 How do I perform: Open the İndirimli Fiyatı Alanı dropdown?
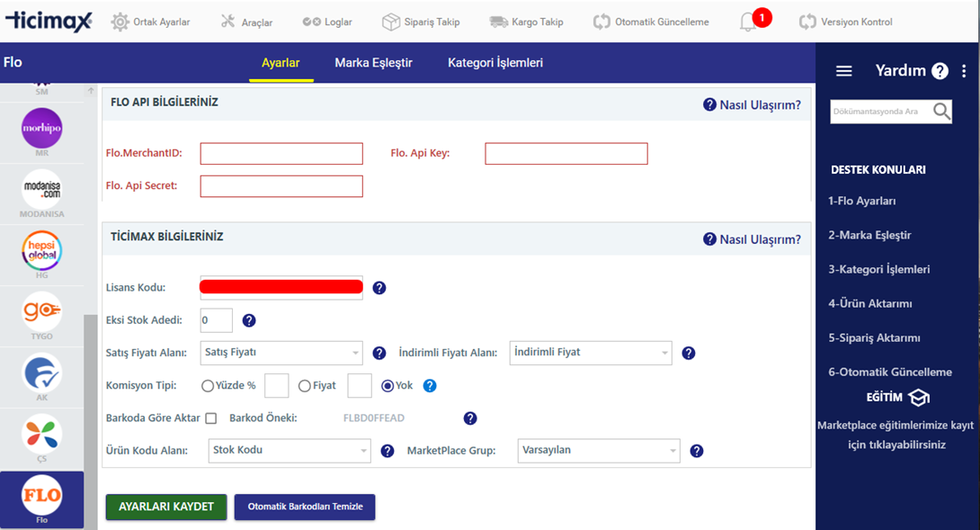591,353
